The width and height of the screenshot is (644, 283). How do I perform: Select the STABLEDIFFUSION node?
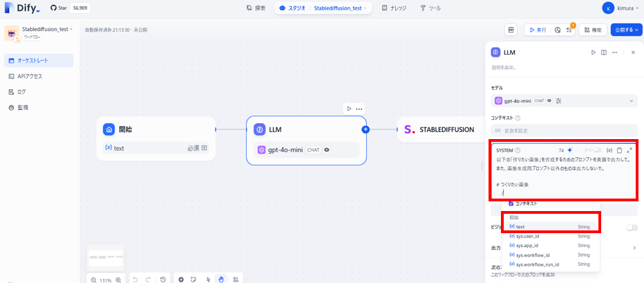pos(439,129)
